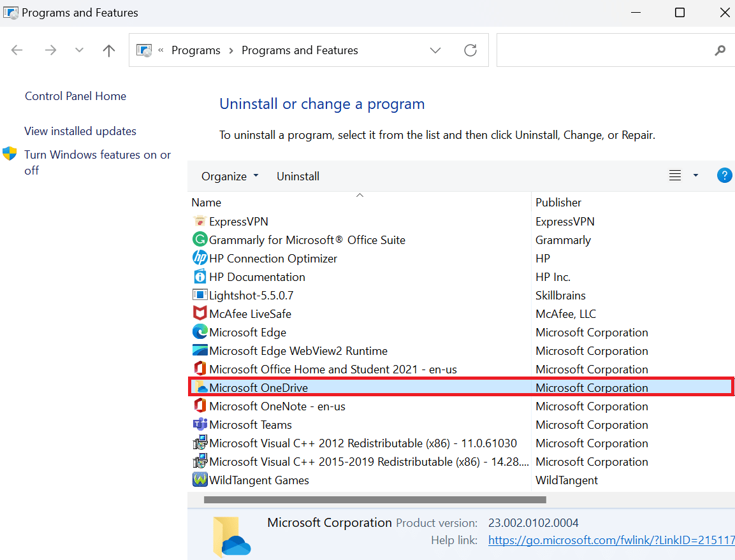The width and height of the screenshot is (735, 560).
Task: Click WildTangent publisher cell
Action: click(567, 480)
